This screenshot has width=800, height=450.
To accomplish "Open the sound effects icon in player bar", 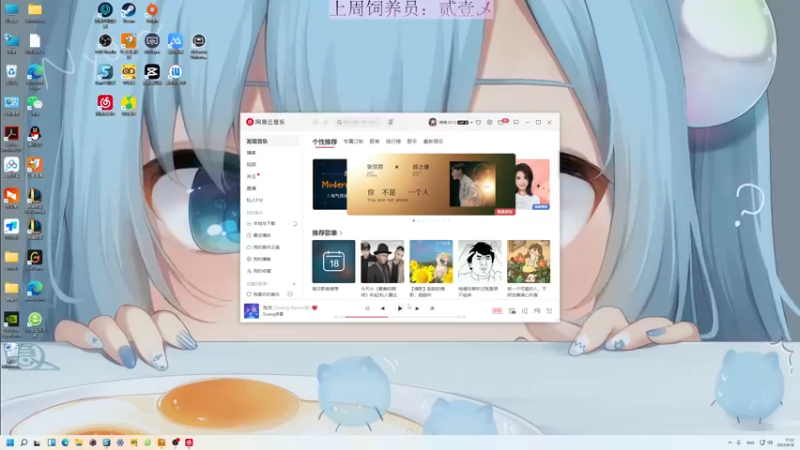I will pyautogui.click(x=512, y=311).
